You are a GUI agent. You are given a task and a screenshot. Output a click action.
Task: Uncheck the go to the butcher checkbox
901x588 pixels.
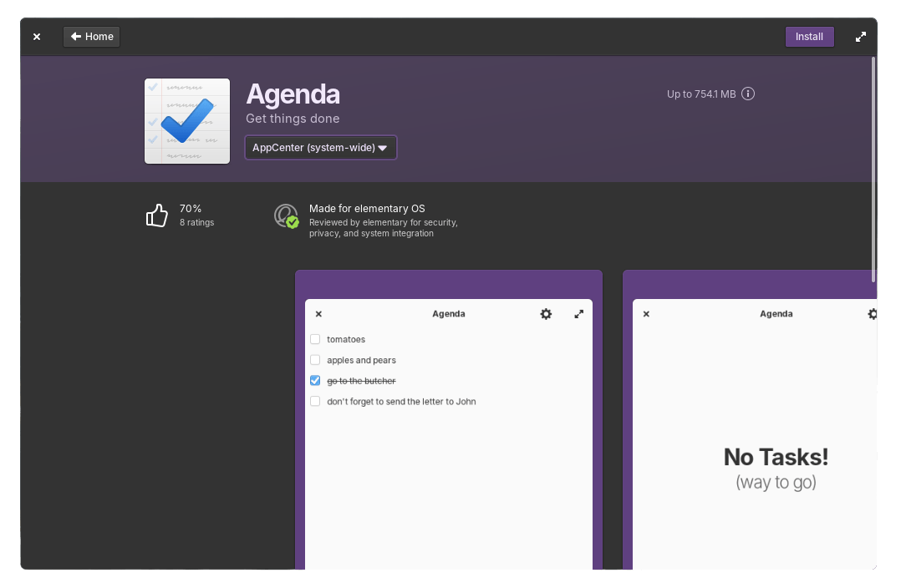315,381
